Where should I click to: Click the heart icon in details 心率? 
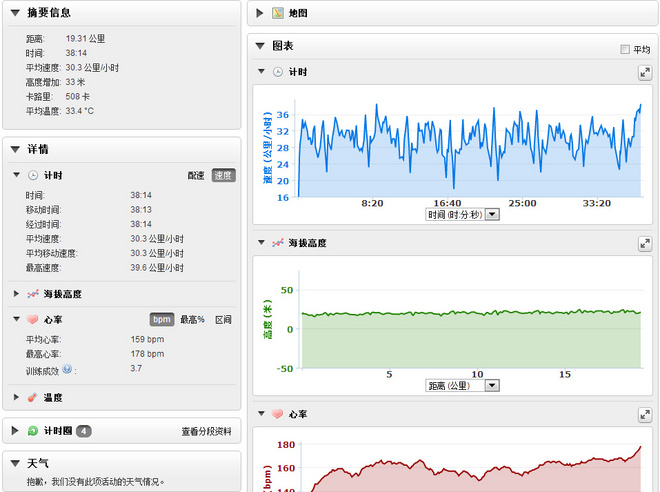pos(32,319)
